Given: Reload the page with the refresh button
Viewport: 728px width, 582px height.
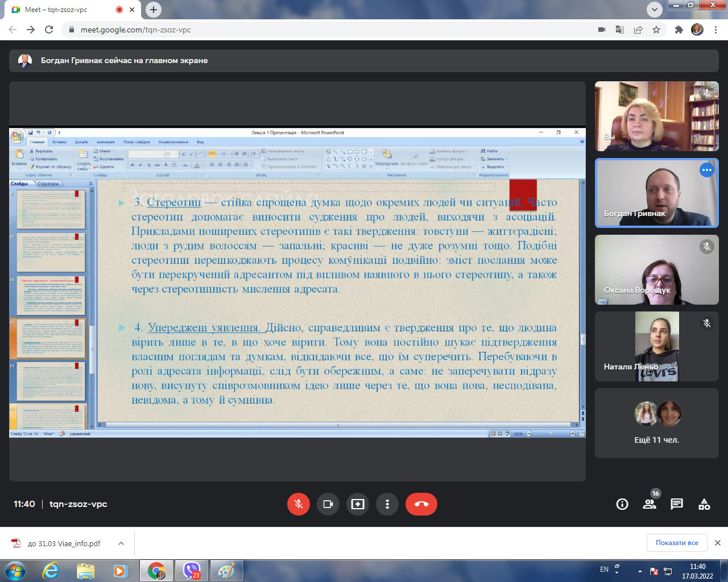Looking at the screenshot, I should point(49,30).
